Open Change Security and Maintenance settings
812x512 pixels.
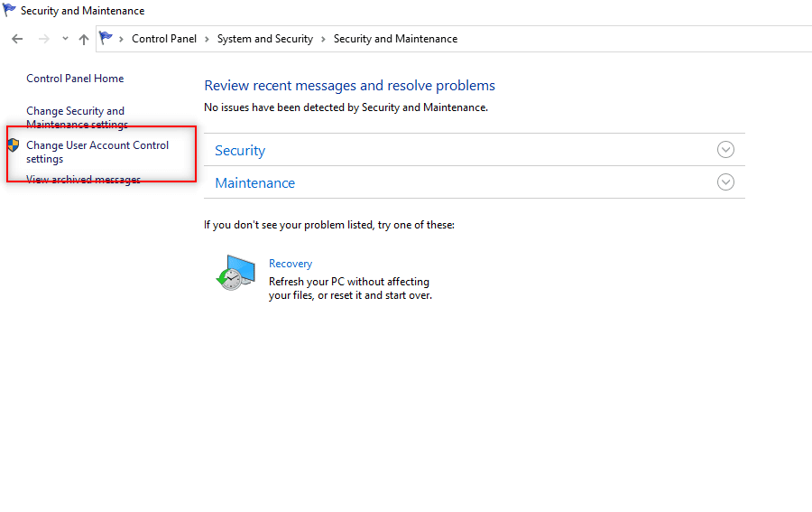(77, 117)
